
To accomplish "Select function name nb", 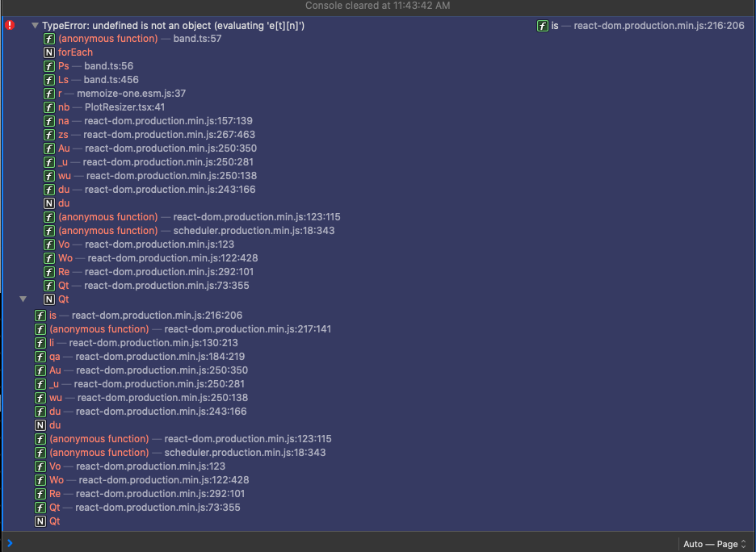I will [64, 107].
